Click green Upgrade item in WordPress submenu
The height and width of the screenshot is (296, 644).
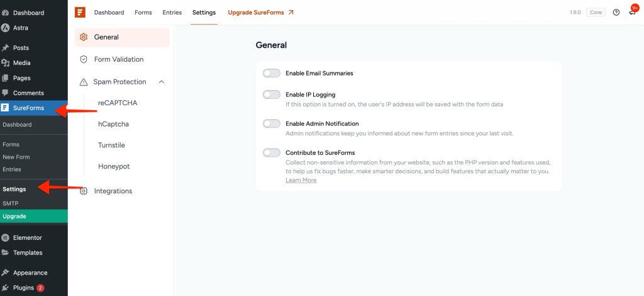[x=34, y=216]
